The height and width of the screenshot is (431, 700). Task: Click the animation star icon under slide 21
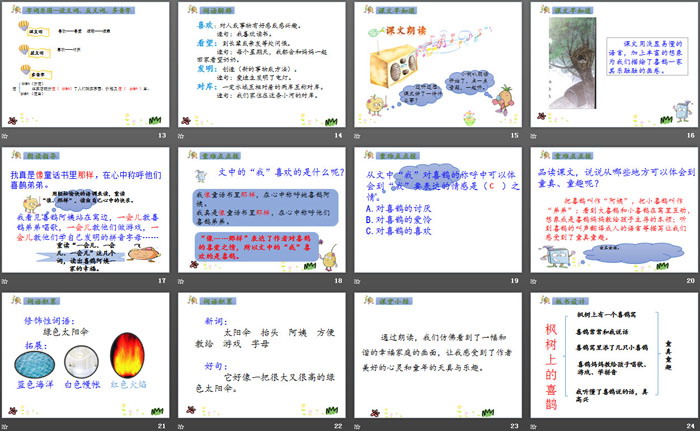pos(5,427)
